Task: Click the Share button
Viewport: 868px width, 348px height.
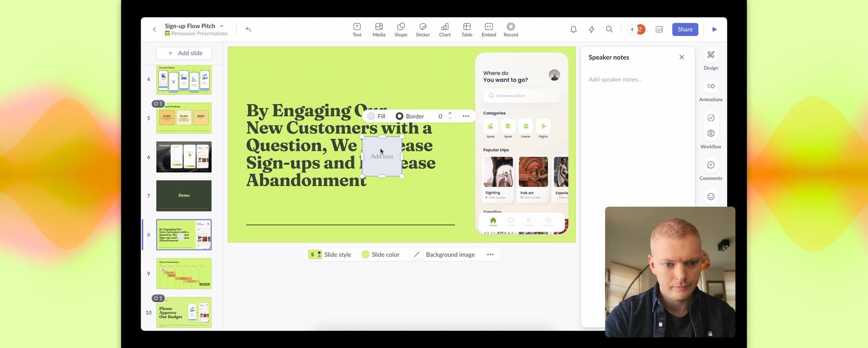Action: tap(685, 29)
